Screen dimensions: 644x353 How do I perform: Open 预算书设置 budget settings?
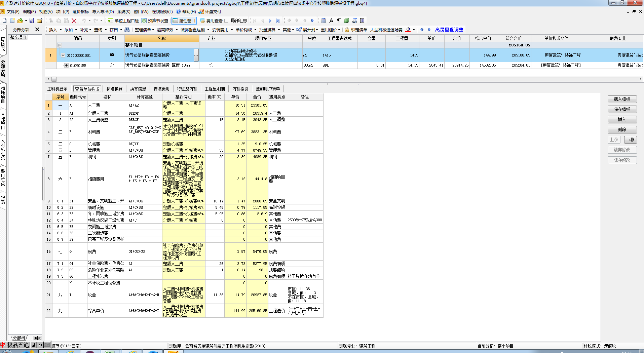coord(155,21)
